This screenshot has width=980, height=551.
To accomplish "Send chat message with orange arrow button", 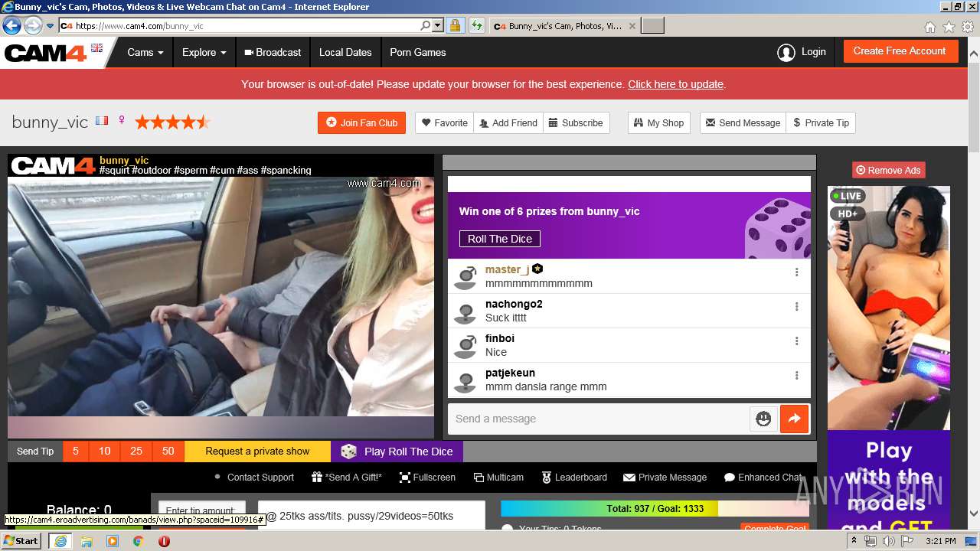I will pyautogui.click(x=794, y=419).
